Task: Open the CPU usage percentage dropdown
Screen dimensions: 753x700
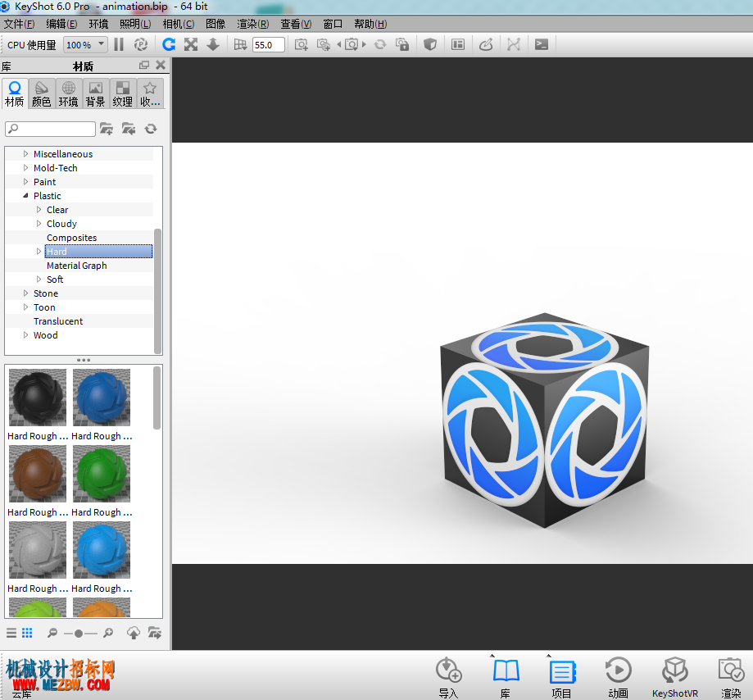Action: click(85, 45)
